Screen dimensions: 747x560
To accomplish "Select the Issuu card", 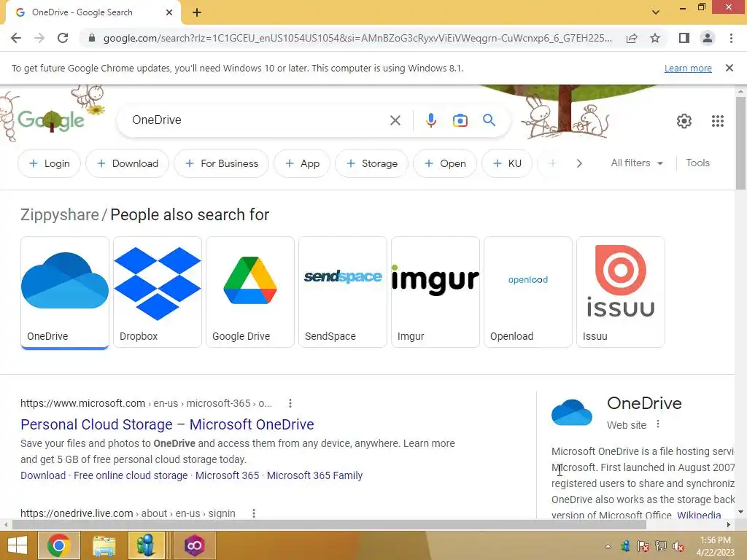I will tap(621, 292).
